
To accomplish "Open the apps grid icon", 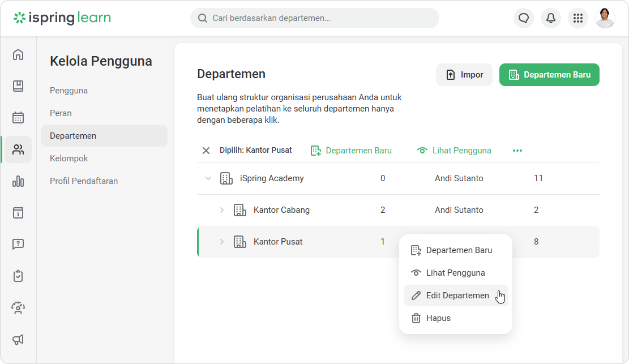I will click(x=577, y=18).
